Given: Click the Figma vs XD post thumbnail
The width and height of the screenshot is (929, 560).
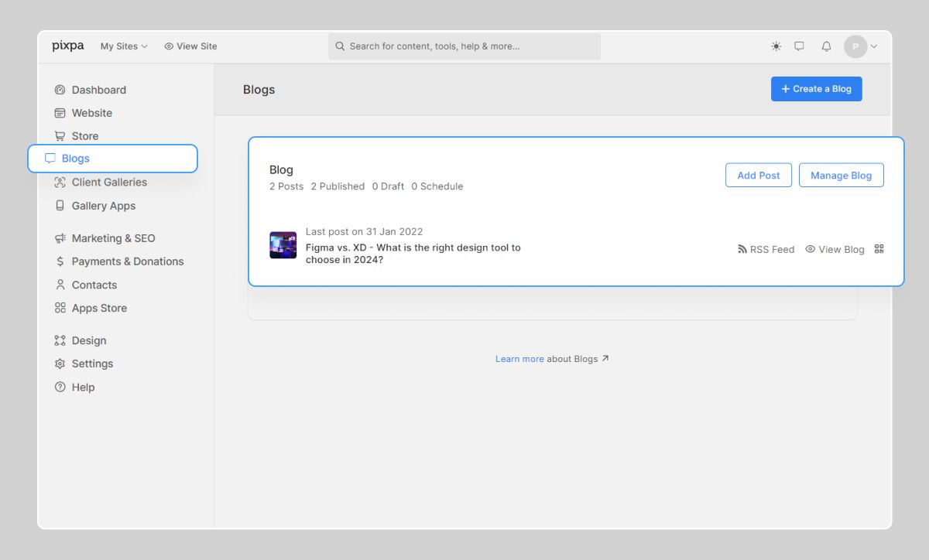Looking at the screenshot, I should point(283,244).
